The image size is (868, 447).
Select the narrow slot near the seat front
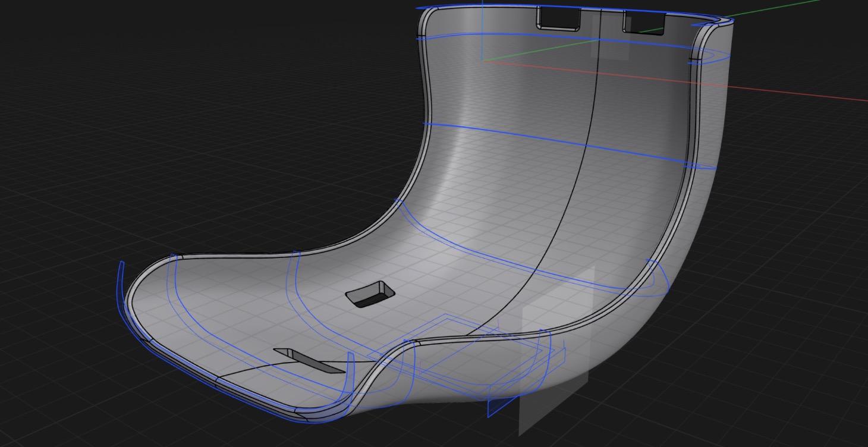pos(309,361)
